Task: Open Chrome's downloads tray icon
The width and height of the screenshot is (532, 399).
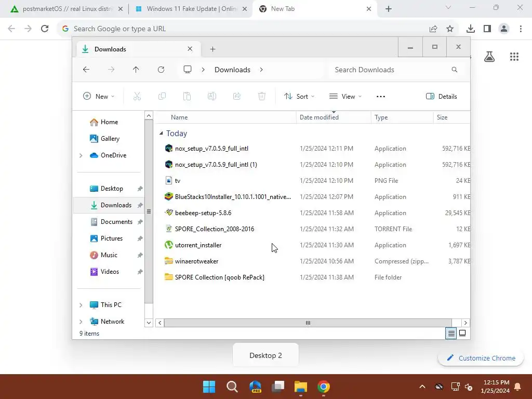Action: [x=470, y=29]
